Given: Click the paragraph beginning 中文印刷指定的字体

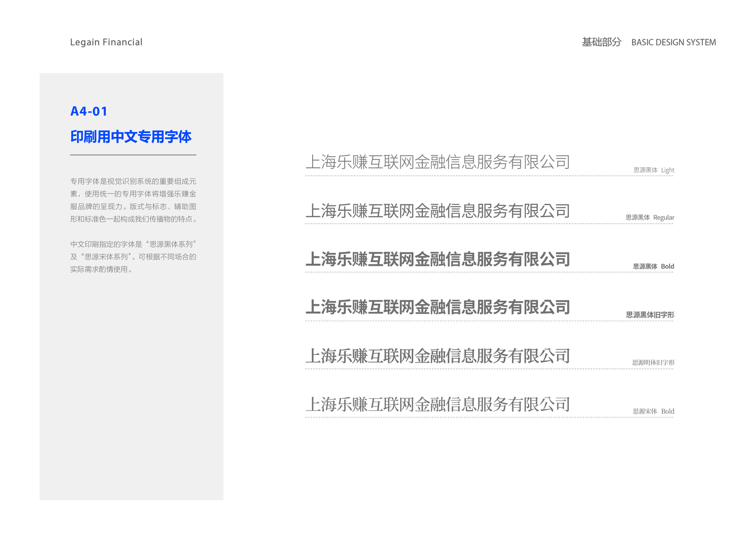Looking at the screenshot, I should pyautogui.click(x=133, y=256).
